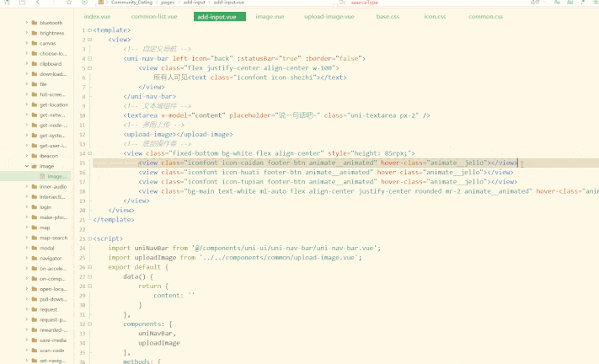Fold the export default block at line 26
The width and height of the screenshot is (599, 364).
(x=90, y=267)
